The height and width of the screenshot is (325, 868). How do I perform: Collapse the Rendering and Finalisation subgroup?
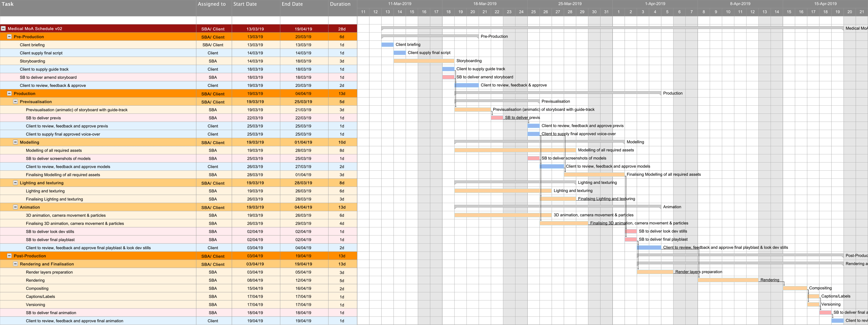click(15, 264)
